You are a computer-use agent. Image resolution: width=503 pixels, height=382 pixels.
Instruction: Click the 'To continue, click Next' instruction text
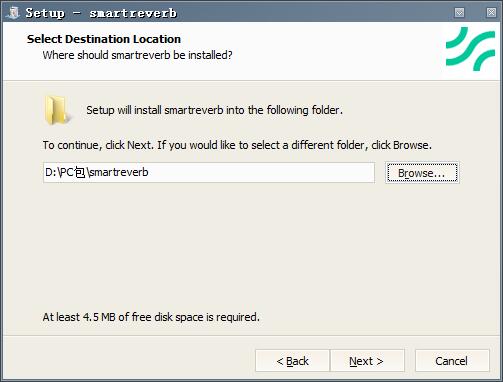(x=237, y=145)
